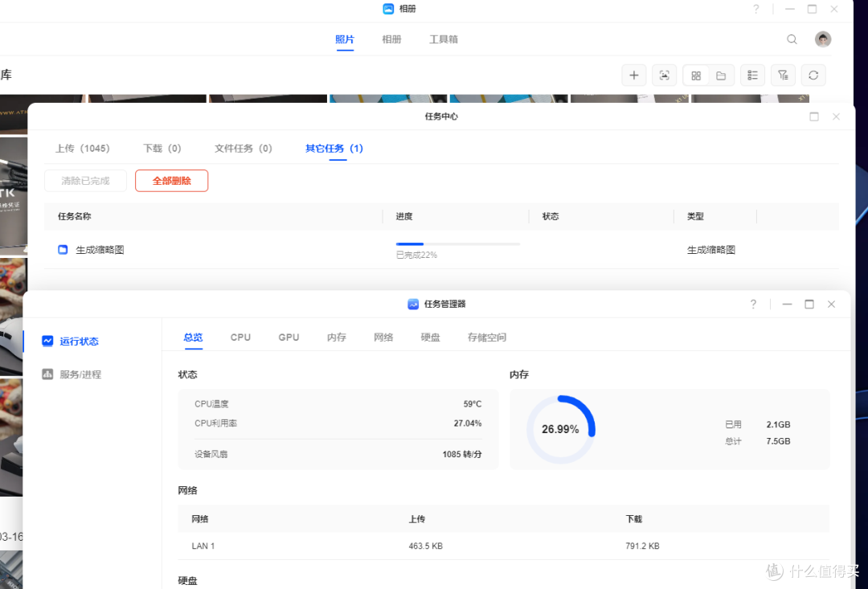
Task: Open search in the album app
Action: tap(792, 39)
